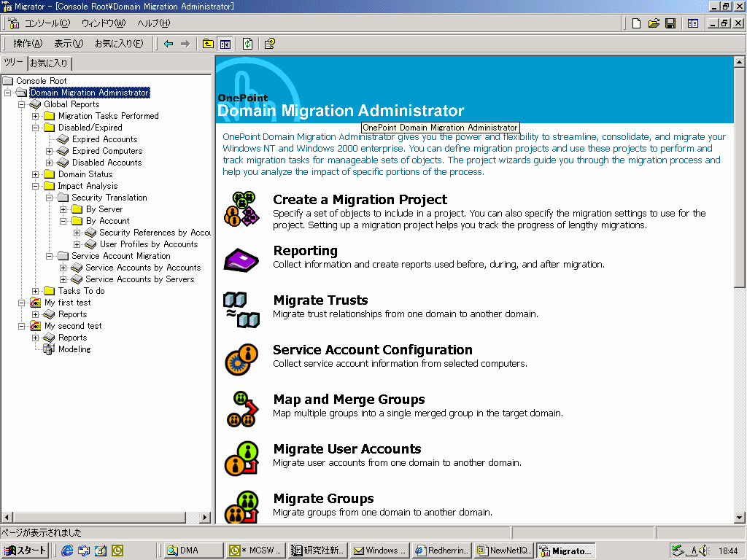Click the Forward arrow toolbar icon
Screen dimensions: 747x560
click(185, 44)
